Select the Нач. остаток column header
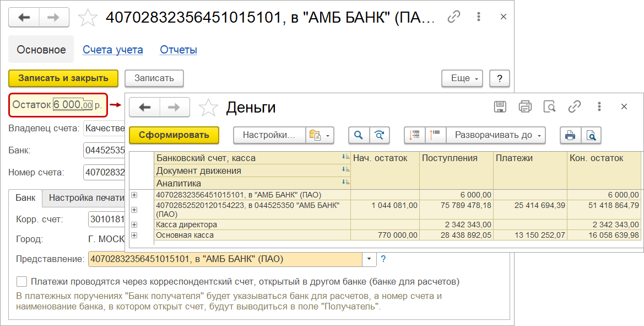The height and width of the screenshot is (326, 644). 385,170
